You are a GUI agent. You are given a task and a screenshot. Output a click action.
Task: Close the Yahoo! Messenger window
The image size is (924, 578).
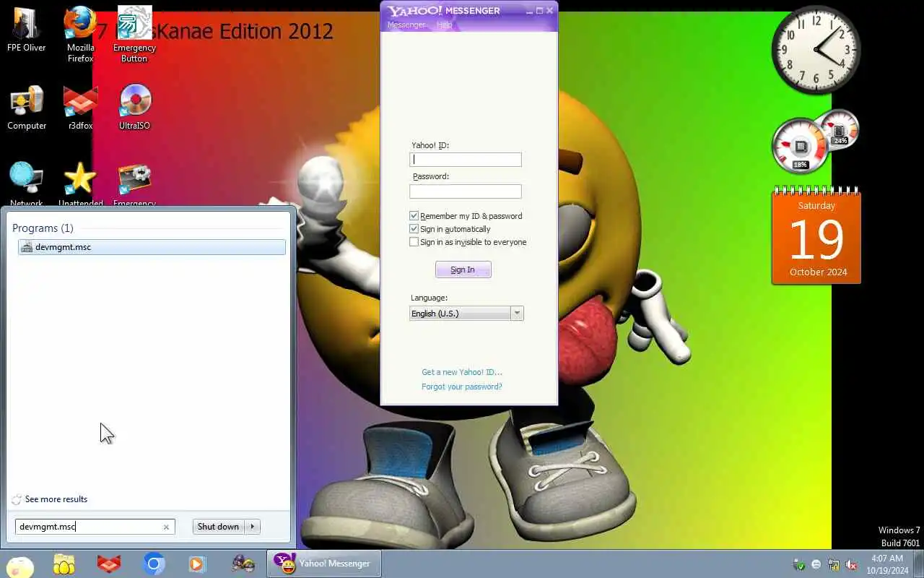tap(549, 11)
